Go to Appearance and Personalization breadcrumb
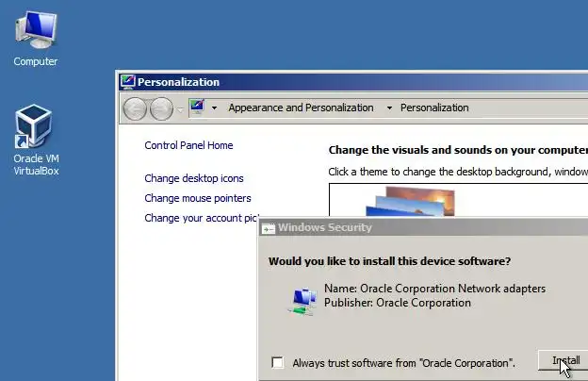Image resolution: width=588 pixels, height=381 pixels. point(301,108)
